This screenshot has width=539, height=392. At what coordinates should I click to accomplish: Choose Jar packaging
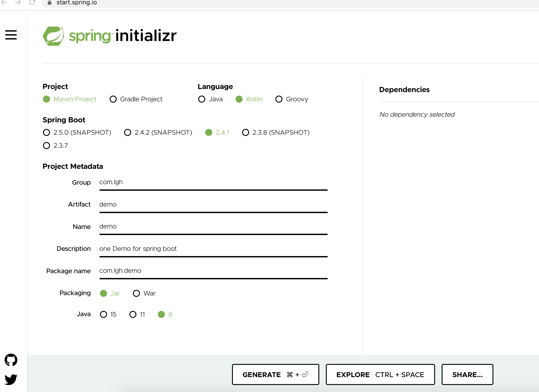(x=110, y=293)
